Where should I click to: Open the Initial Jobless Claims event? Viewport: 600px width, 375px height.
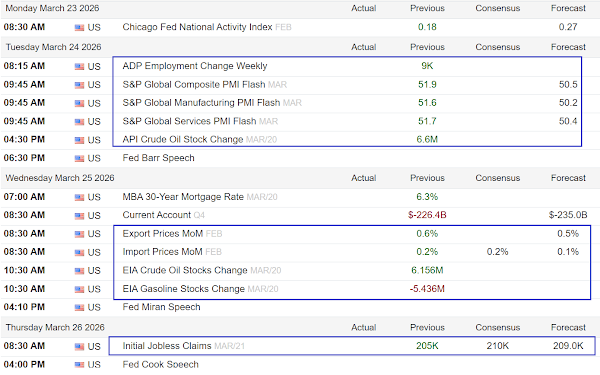click(x=167, y=346)
